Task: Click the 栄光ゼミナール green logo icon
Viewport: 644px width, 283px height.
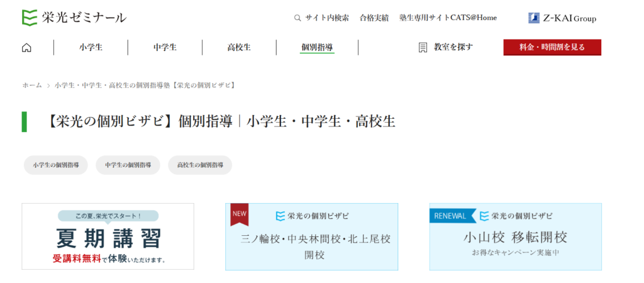Action: tap(30, 17)
